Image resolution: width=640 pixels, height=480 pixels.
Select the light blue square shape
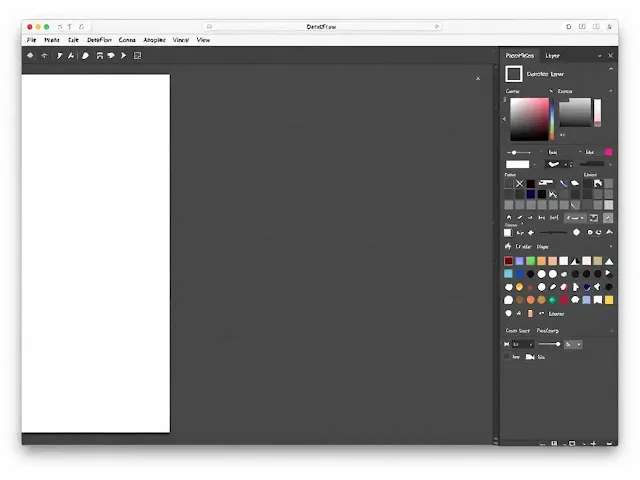pyautogui.click(x=586, y=300)
